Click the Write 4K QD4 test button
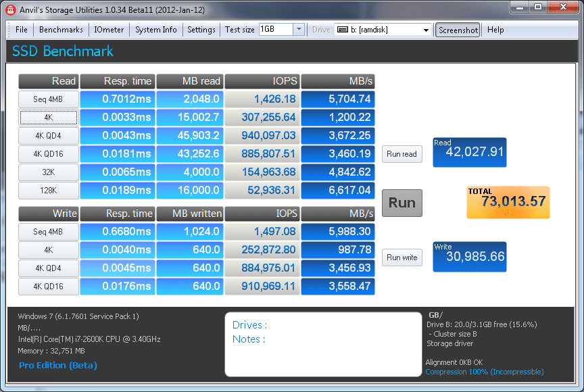 point(49,268)
